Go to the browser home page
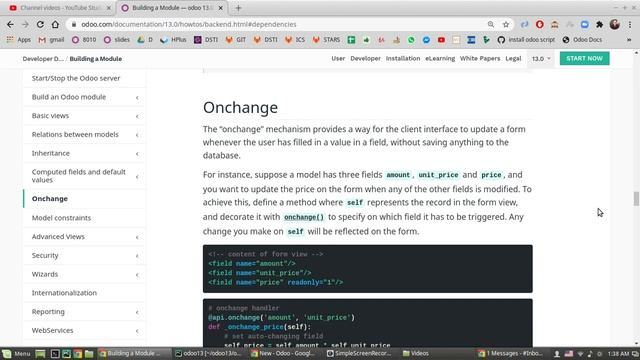The width and height of the screenshot is (640, 360). 55,24
